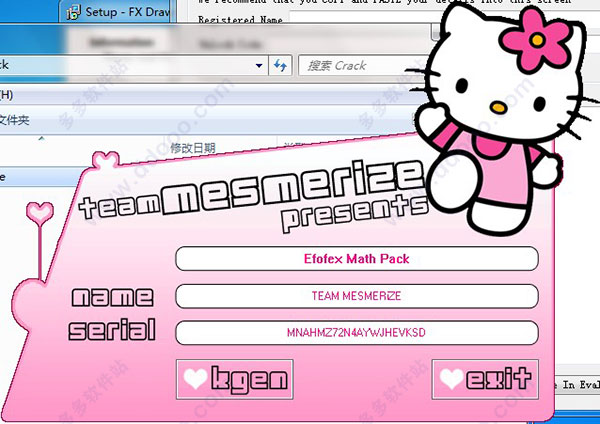Click the 修改日期 column header

pyautogui.click(x=193, y=148)
